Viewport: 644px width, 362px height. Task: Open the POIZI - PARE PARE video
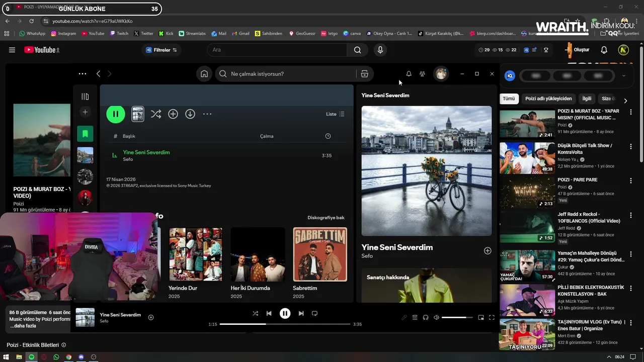click(x=578, y=179)
